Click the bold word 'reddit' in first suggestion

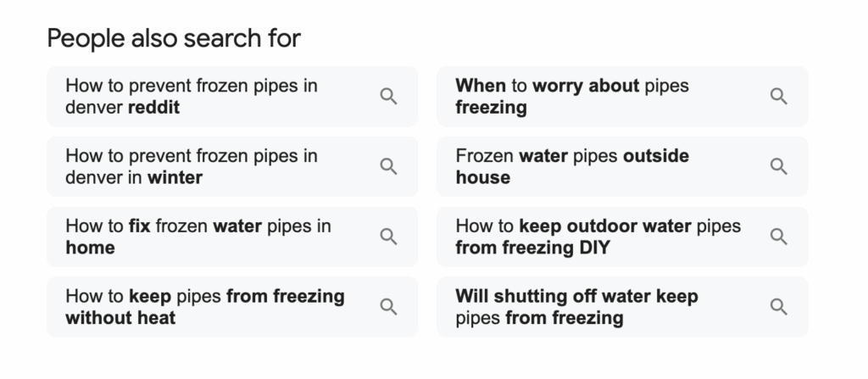pos(153,108)
